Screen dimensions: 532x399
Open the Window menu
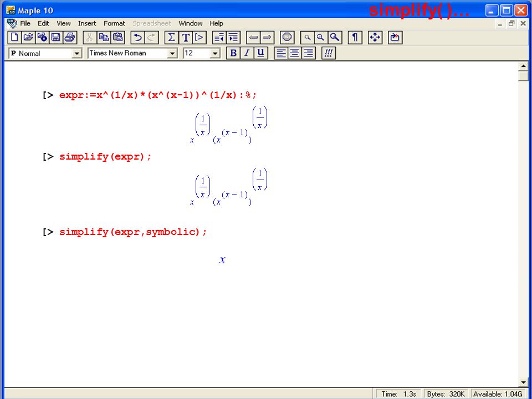pyautogui.click(x=191, y=23)
